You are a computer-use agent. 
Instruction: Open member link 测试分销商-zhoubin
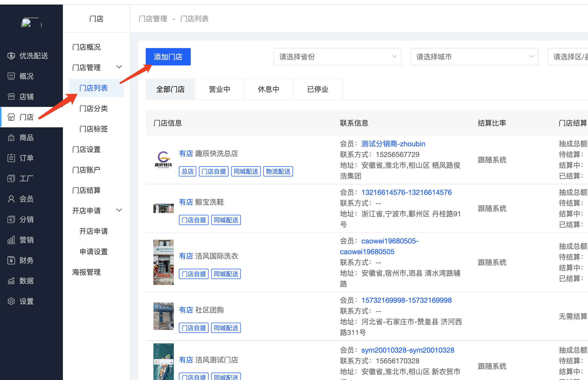[x=393, y=144]
